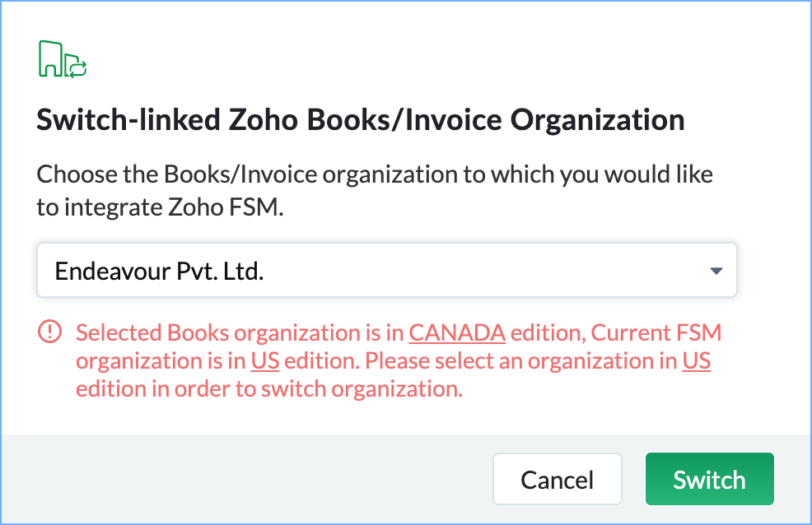
Task: Click the 'Choose the Books/Invoice organization' description
Action: pos(374,174)
